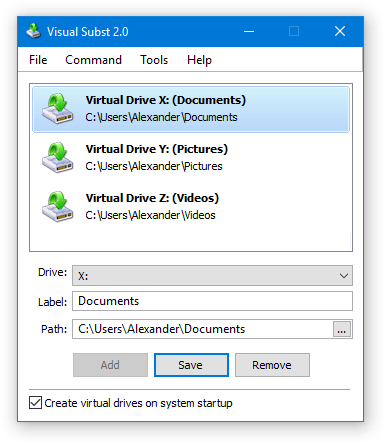Click the drive icon for Virtual Drive X

click(x=57, y=109)
